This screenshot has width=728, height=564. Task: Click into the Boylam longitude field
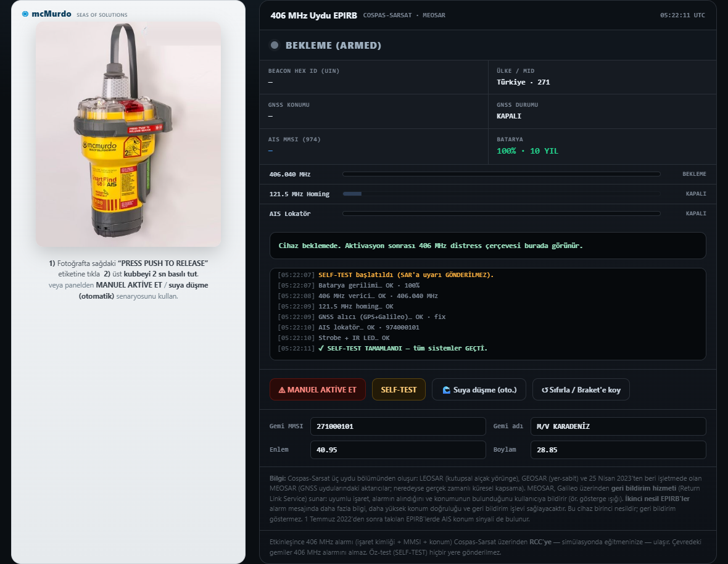click(618, 450)
